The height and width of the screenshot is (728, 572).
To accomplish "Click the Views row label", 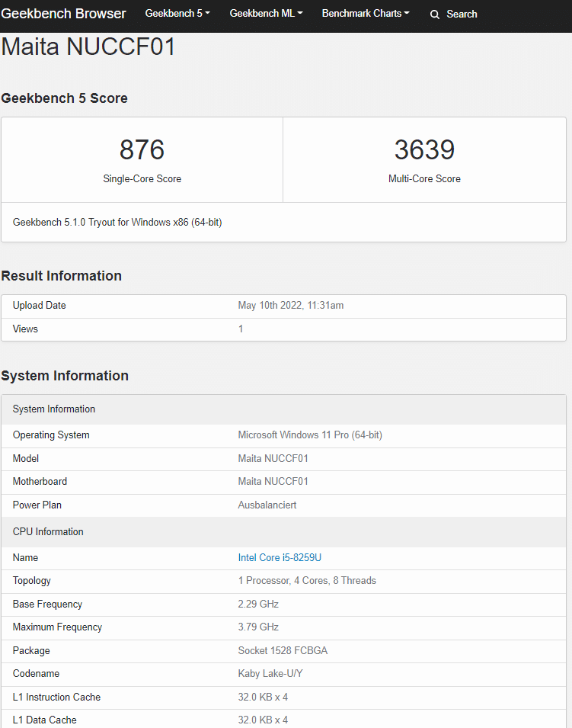I will coord(25,329).
